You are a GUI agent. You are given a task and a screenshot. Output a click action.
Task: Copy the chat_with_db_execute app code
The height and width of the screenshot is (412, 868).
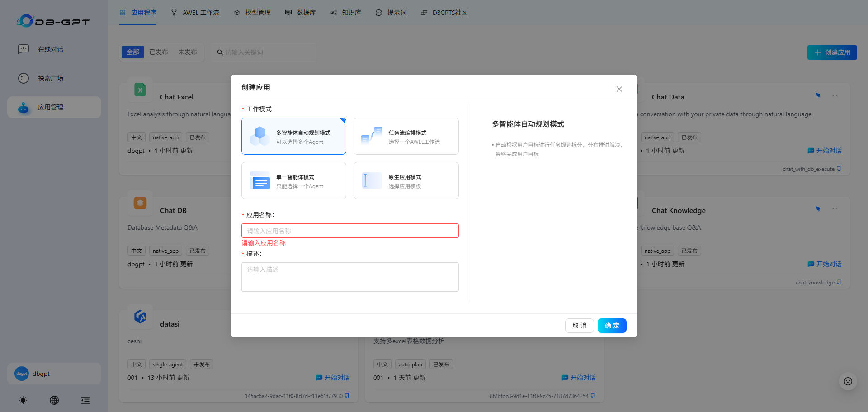coord(839,169)
